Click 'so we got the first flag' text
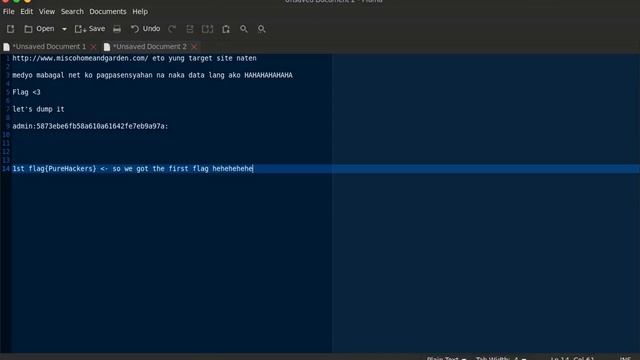The image size is (640, 360). point(160,169)
